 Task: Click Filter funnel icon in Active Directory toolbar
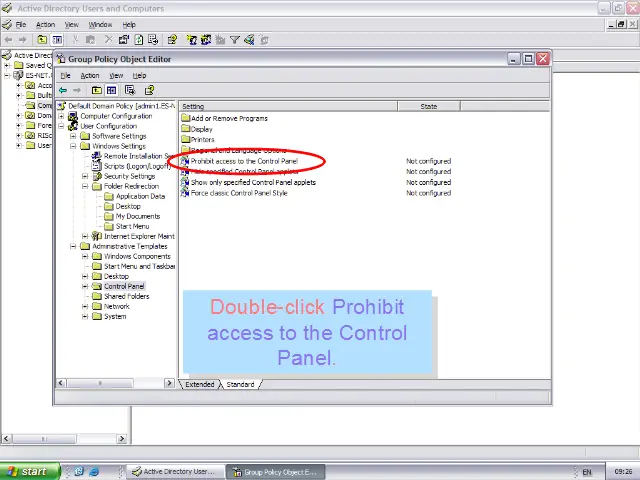[x=235, y=40]
